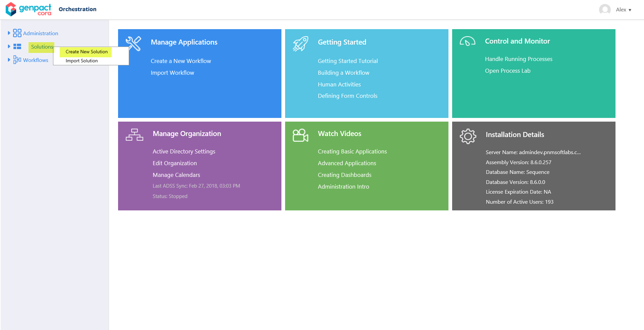
Task: Open the Active Directory Settings link
Action: pos(184,151)
